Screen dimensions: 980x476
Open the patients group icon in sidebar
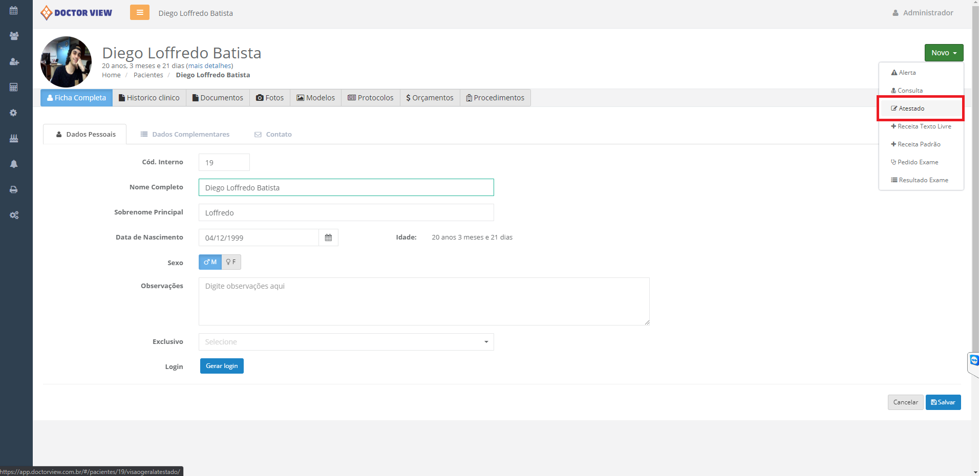(x=14, y=36)
